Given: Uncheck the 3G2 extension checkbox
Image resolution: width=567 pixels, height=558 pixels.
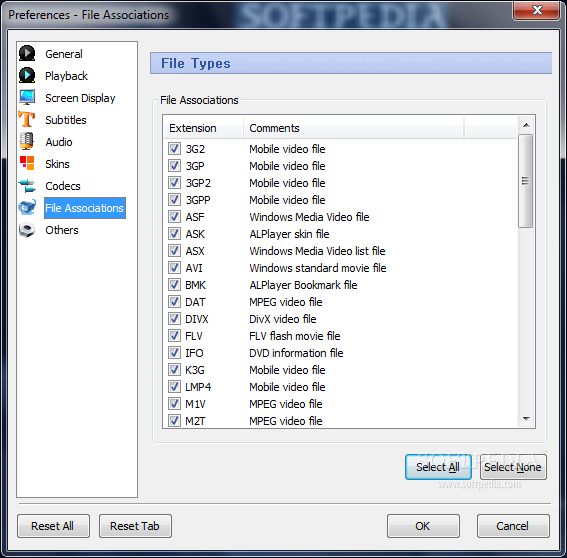Looking at the screenshot, I should coord(174,149).
